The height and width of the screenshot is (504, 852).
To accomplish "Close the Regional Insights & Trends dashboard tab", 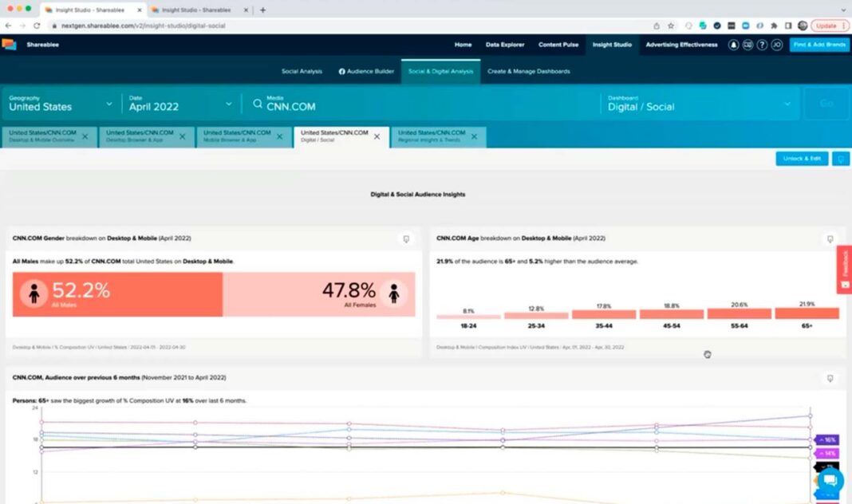I will [474, 137].
